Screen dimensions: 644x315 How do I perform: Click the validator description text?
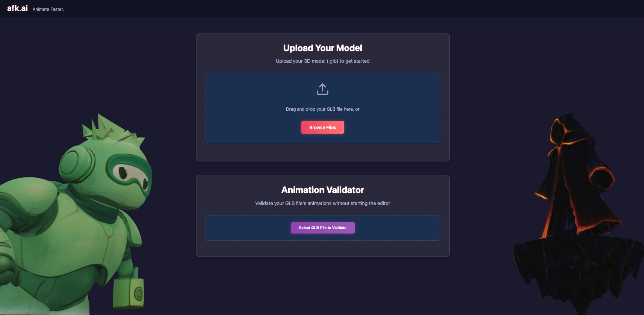(322, 203)
